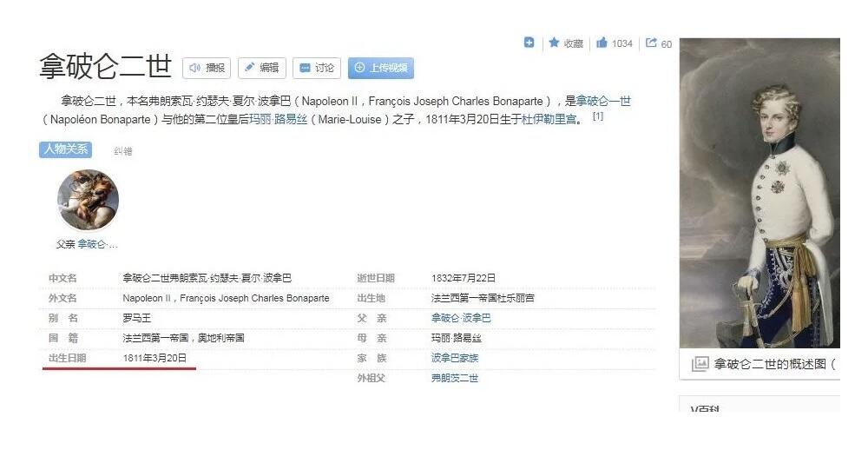Open the 杜伊勒里宫 link
This screenshot has height=450, width=868.
click(549, 119)
